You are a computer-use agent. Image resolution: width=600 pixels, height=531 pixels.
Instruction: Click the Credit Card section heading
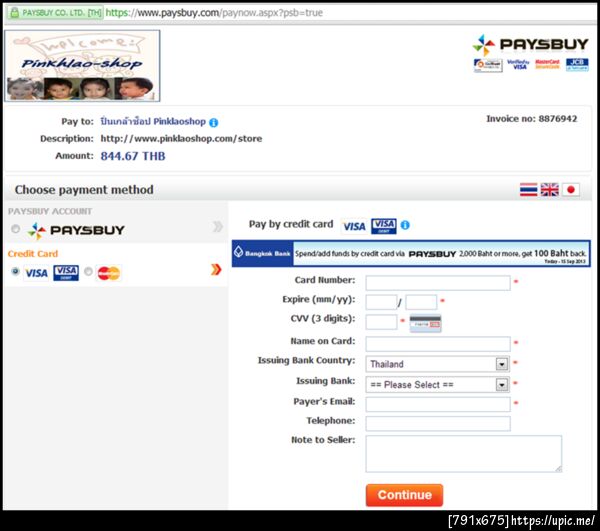pos(33,254)
